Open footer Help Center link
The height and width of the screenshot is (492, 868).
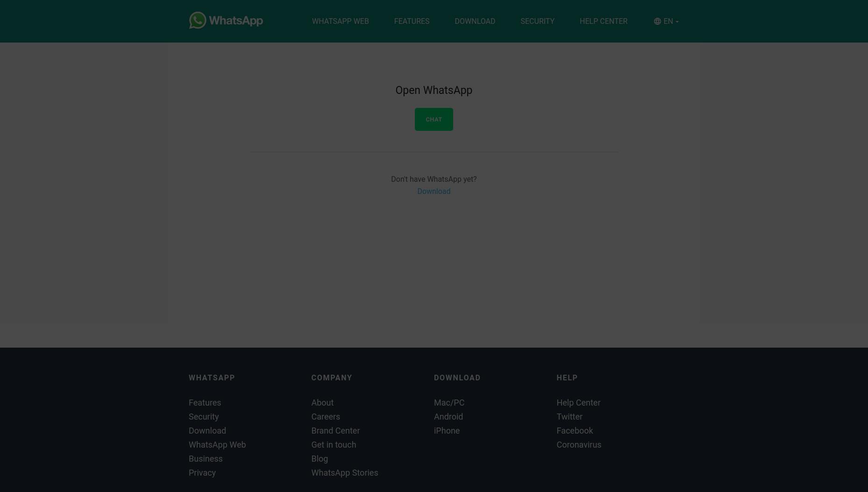click(578, 403)
